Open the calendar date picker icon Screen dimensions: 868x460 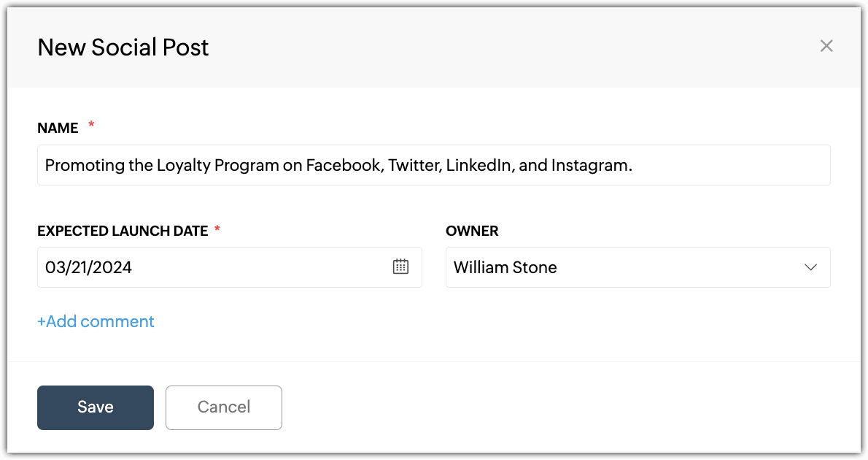click(x=400, y=267)
